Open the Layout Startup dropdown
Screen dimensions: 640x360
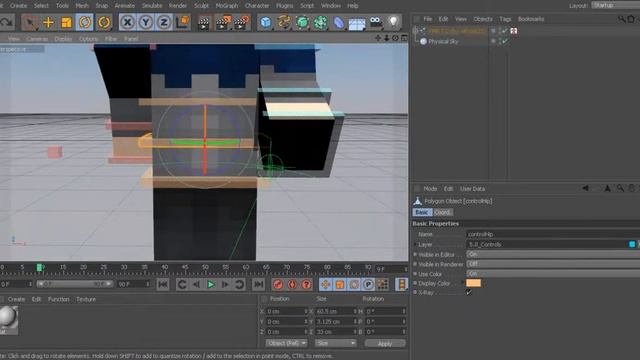coord(616,5)
